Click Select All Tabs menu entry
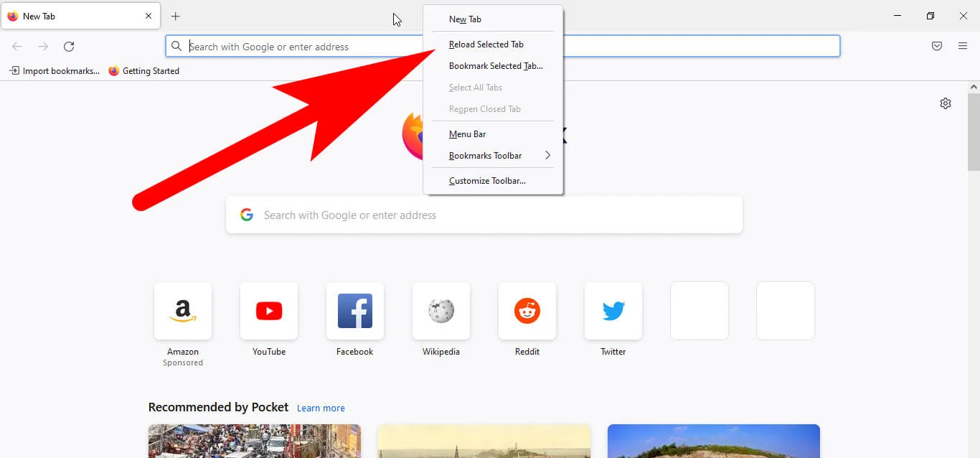The height and width of the screenshot is (458, 980). 493,88
